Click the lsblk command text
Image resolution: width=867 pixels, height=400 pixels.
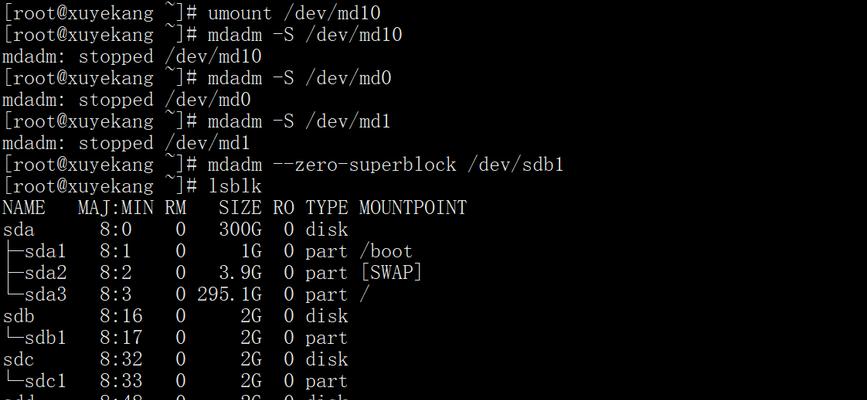click(234, 186)
